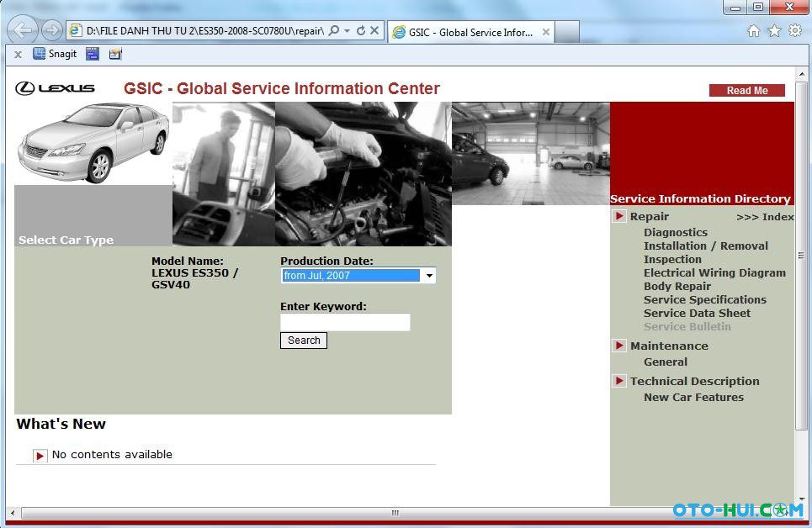This screenshot has height=528, width=812.
Task: Open the Technical Description link
Action: tap(694, 381)
